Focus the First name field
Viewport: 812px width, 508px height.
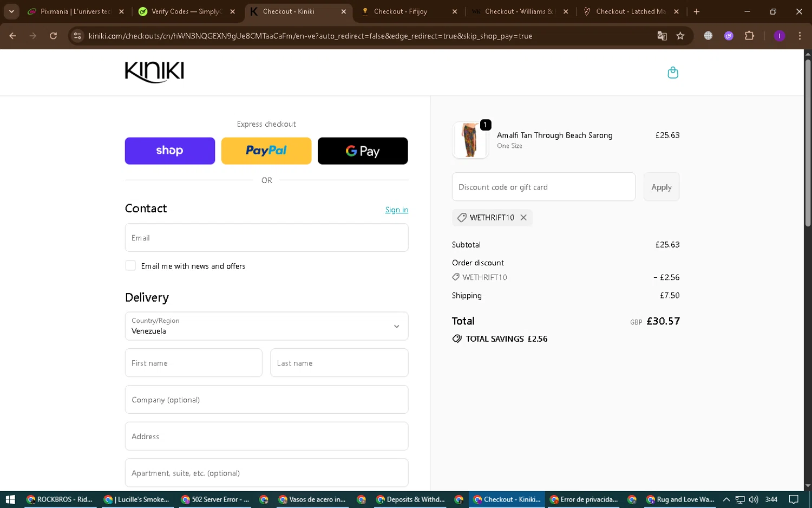(193, 363)
